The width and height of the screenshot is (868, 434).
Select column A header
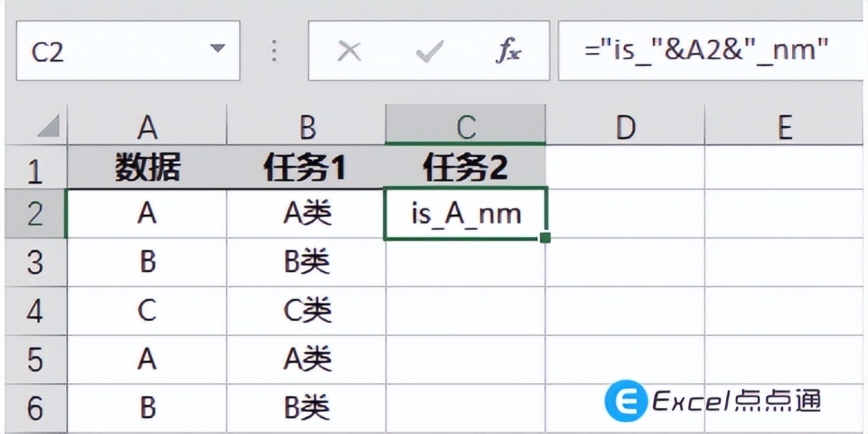click(148, 125)
